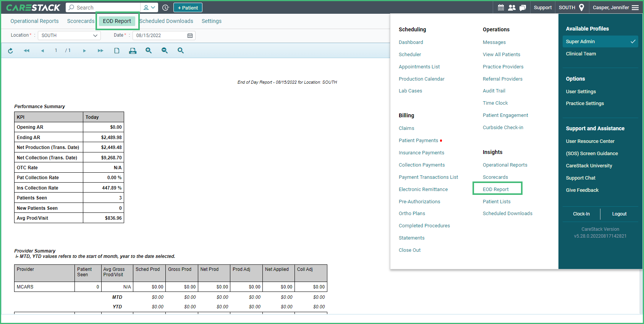644x324 pixels.
Task: Expand the Location SOUTH dropdown
Action: click(x=69, y=36)
